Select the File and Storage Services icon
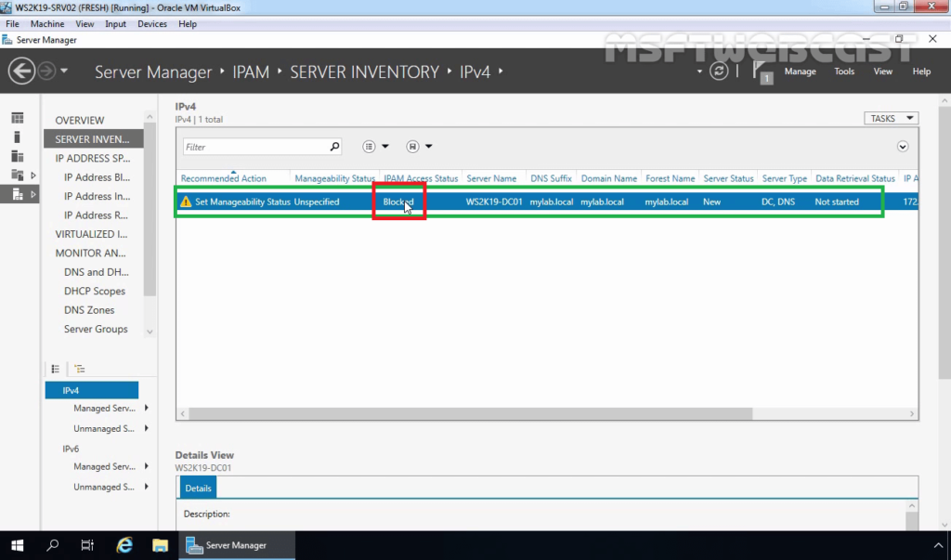Viewport: 951px width, 560px height. (18, 176)
